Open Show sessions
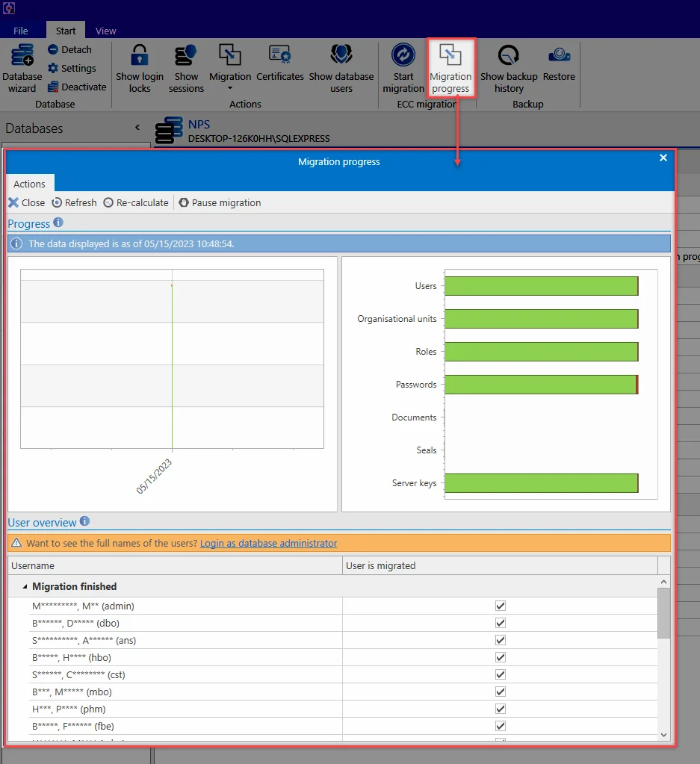700x764 pixels. point(186,68)
